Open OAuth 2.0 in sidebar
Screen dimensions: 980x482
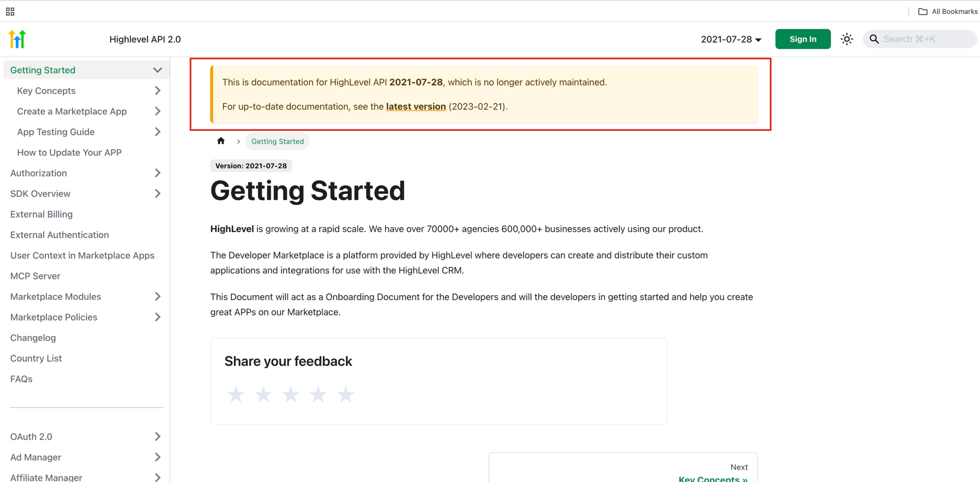[x=31, y=437]
